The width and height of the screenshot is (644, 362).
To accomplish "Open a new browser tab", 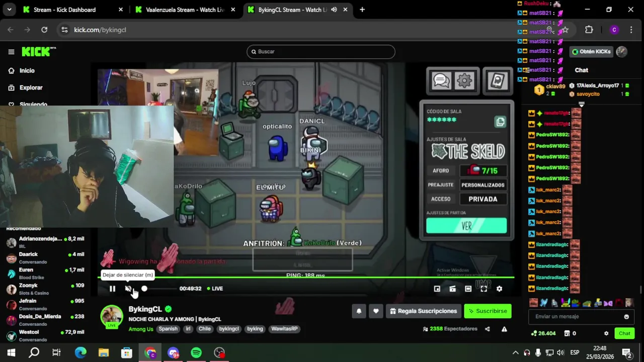I will click(362, 10).
